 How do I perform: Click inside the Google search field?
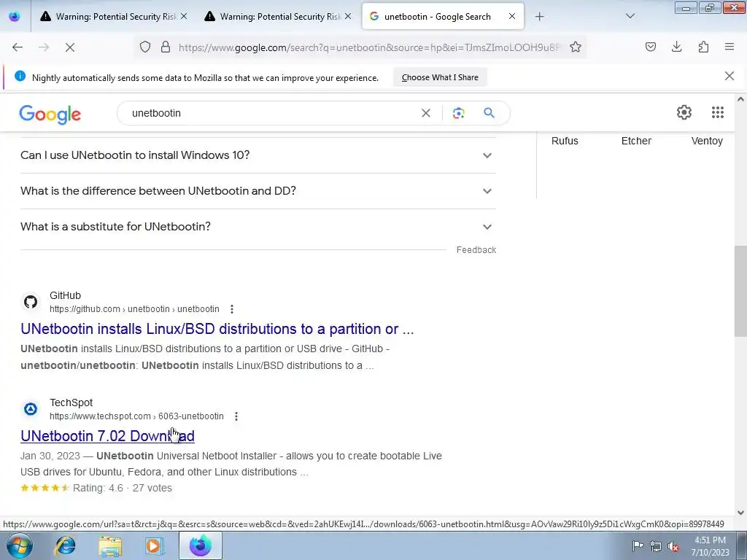[271, 113]
